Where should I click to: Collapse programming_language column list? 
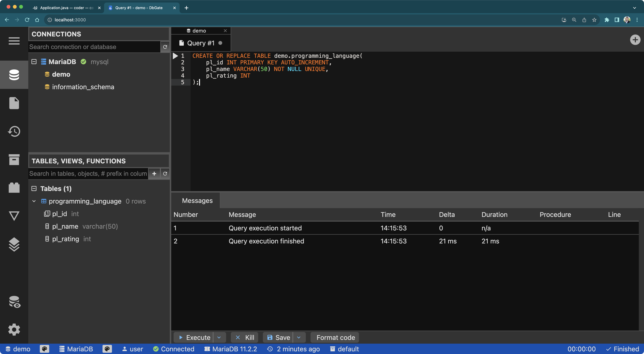coord(34,201)
